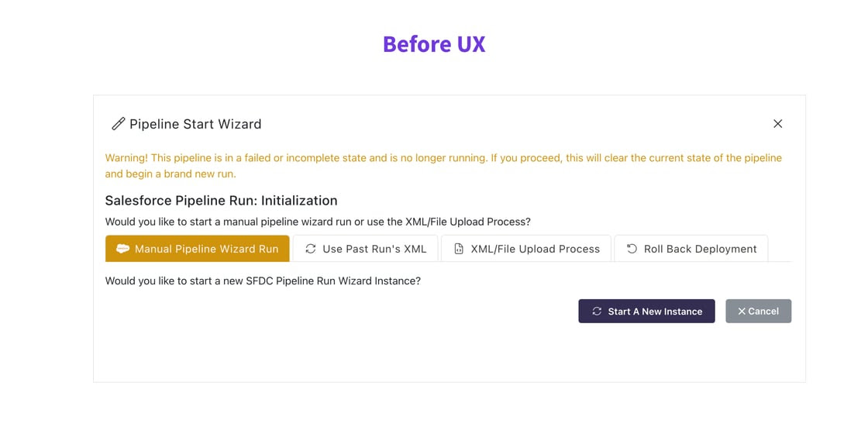The width and height of the screenshot is (868, 434).
Task: Choose the Roll Back Deployment tab
Action: (x=700, y=249)
